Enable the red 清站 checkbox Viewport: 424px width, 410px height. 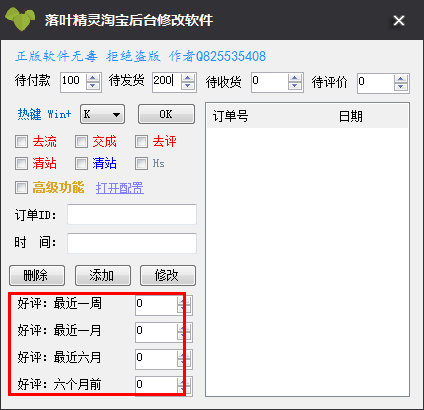click(21, 163)
